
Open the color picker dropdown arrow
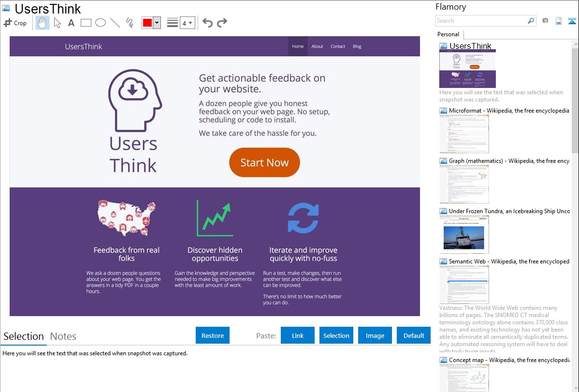click(x=157, y=23)
